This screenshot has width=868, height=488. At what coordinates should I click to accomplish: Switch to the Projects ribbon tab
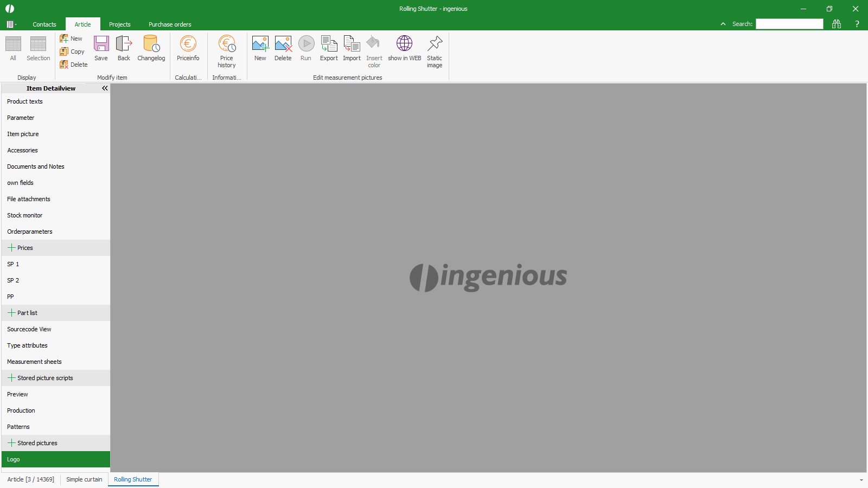(119, 24)
